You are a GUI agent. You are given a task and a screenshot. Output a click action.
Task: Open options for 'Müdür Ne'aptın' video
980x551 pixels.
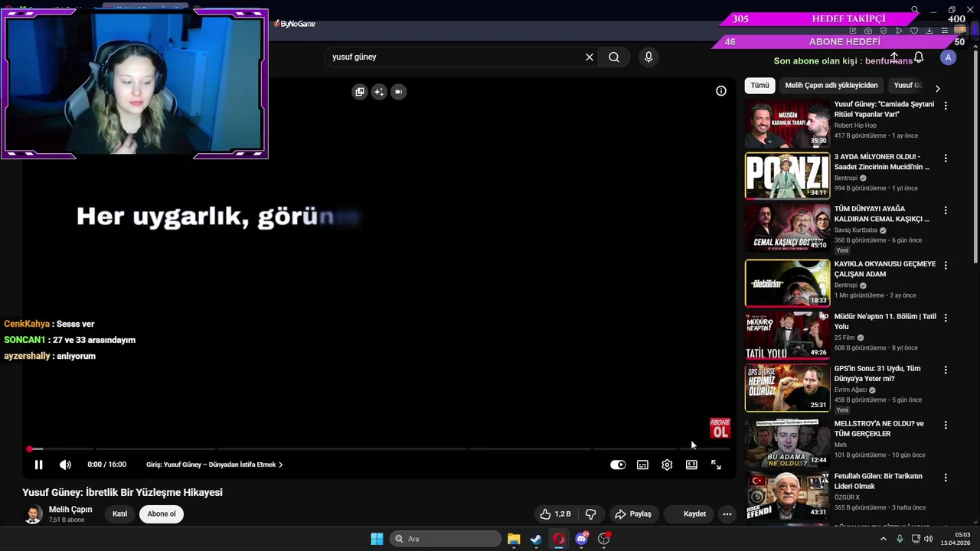click(946, 317)
